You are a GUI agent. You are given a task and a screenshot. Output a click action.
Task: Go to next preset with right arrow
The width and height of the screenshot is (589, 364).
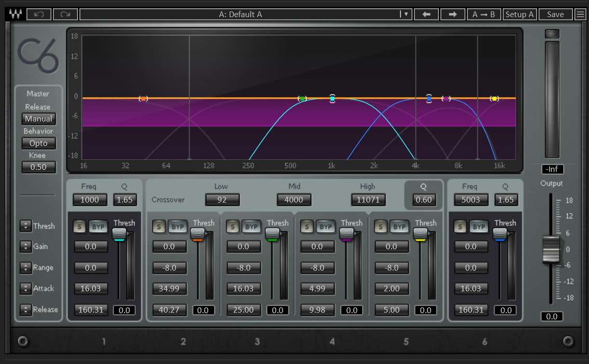tap(452, 15)
